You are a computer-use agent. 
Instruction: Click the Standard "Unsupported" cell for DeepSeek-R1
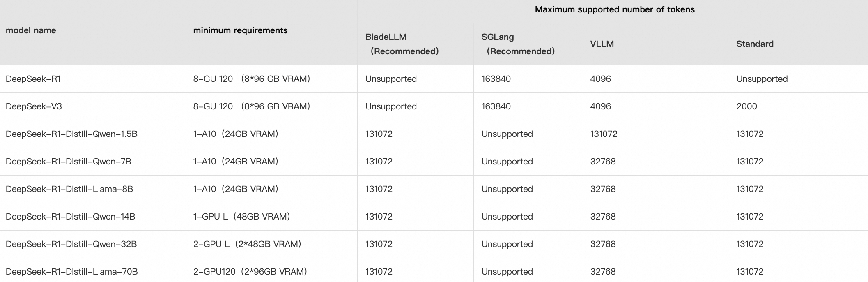pyautogui.click(x=762, y=79)
